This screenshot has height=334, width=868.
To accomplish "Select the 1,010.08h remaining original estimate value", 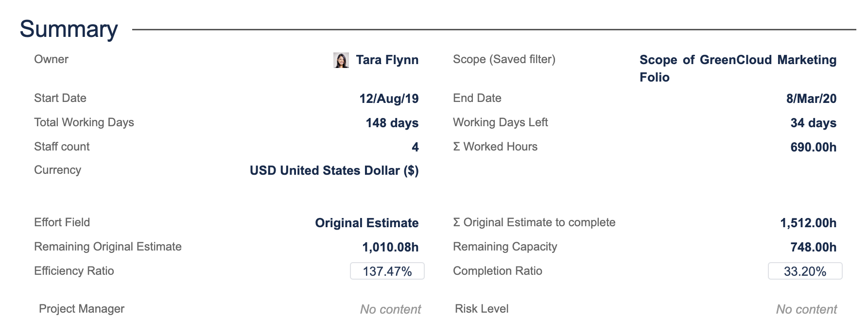I will click(390, 247).
